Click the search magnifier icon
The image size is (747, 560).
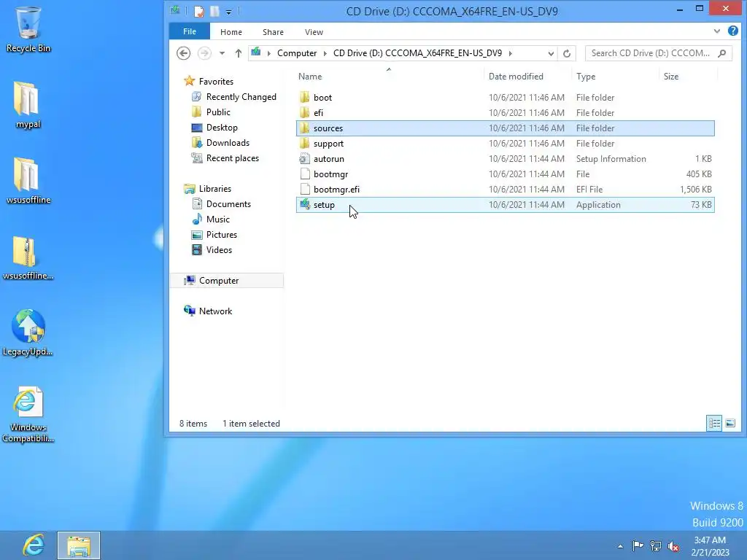(722, 53)
